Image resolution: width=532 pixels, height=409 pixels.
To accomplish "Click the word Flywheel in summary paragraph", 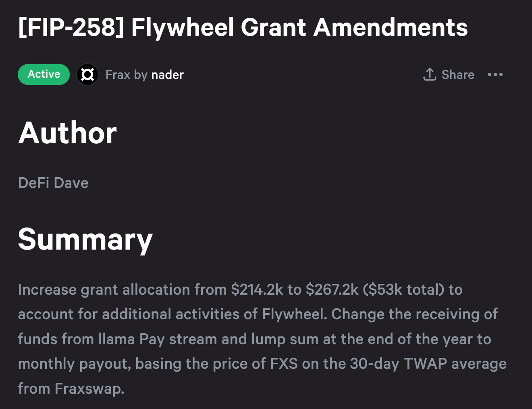I will point(294,314).
